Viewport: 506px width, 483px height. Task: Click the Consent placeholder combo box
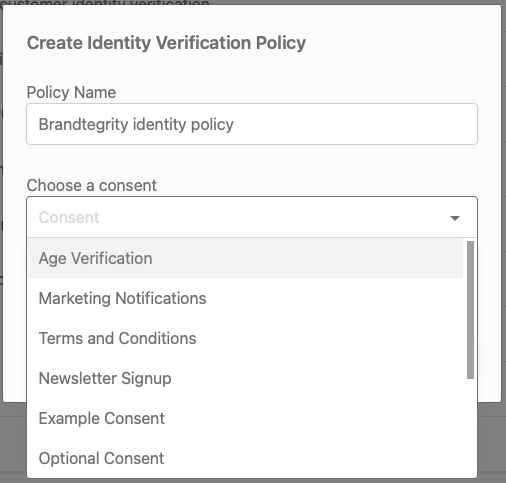(x=252, y=217)
